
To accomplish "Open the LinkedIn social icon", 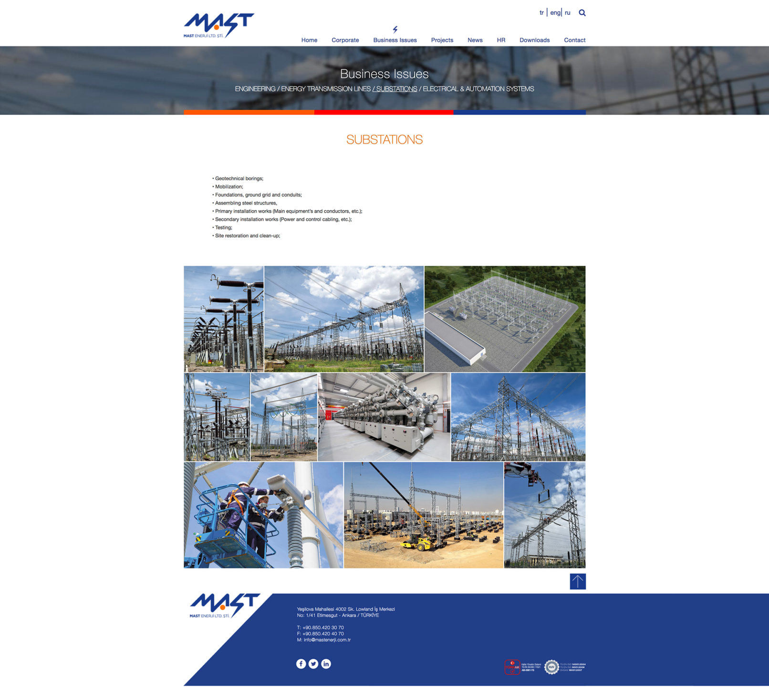I will tap(326, 664).
